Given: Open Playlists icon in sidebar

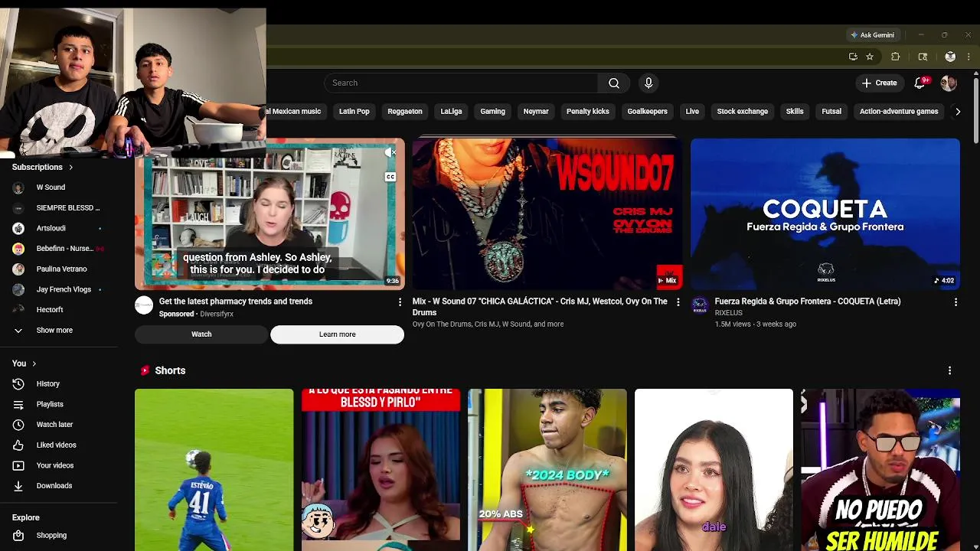Looking at the screenshot, I should coord(18,404).
